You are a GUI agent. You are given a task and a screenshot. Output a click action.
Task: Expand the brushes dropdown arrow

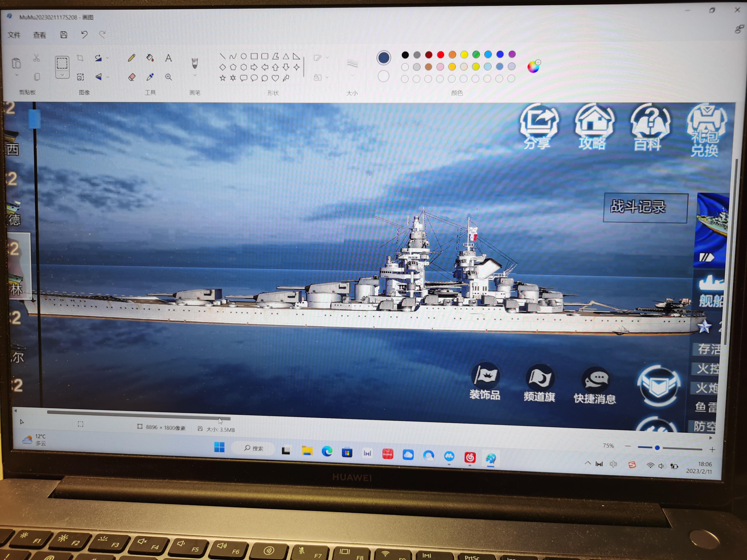coord(195,76)
